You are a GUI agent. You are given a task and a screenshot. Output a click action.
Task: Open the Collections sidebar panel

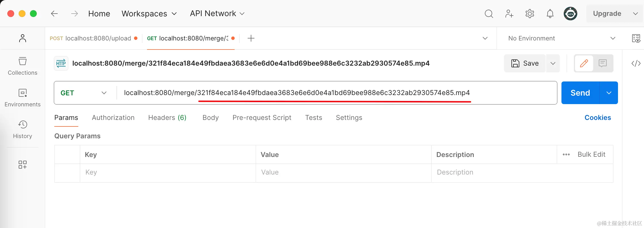point(23,66)
